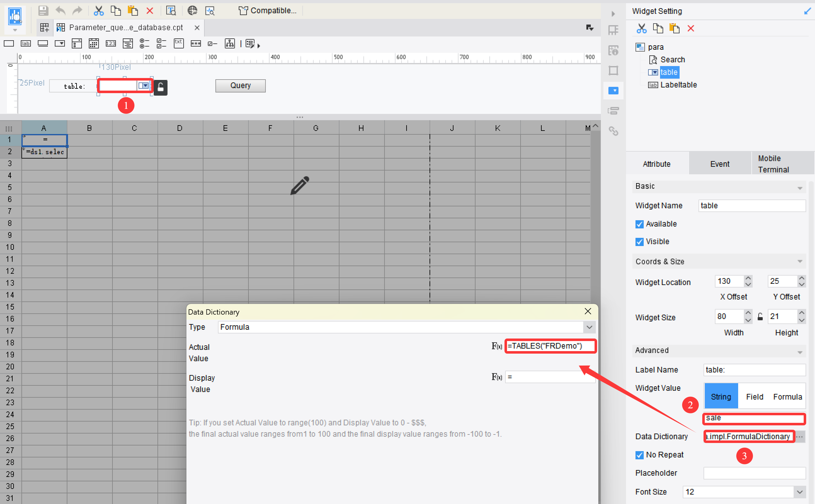Select the Label widget icon

[x=26, y=43]
